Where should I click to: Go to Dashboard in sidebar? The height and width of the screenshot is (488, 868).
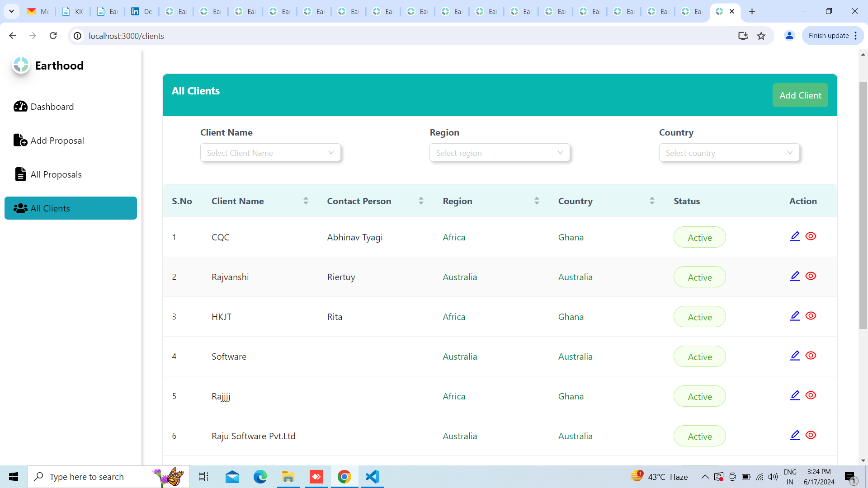52,107
